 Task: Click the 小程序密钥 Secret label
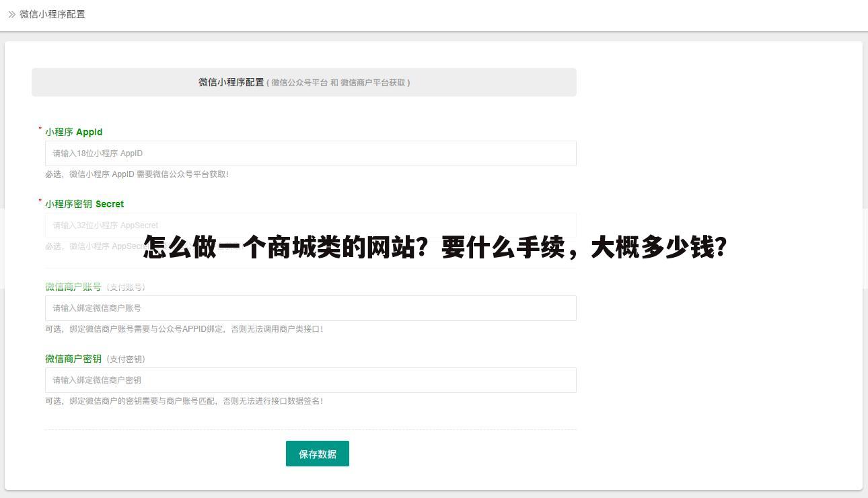(85, 204)
